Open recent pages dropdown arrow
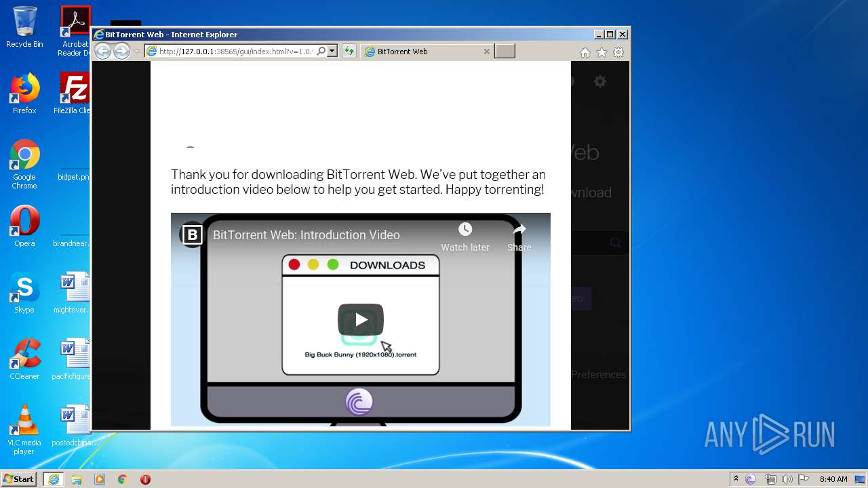 tap(136, 52)
